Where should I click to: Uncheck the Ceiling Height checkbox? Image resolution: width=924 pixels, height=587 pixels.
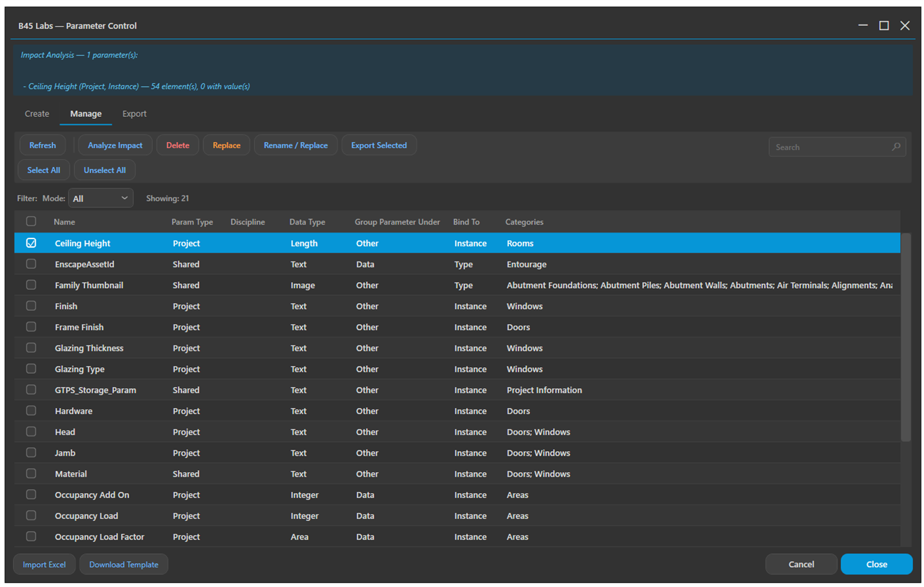point(31,243)
